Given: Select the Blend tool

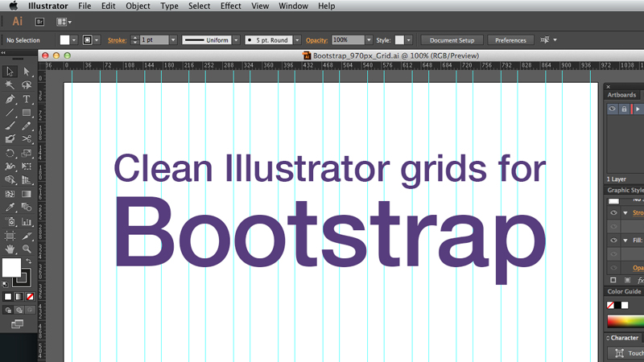Looking at the screenshot, I should tap(27, 208).
